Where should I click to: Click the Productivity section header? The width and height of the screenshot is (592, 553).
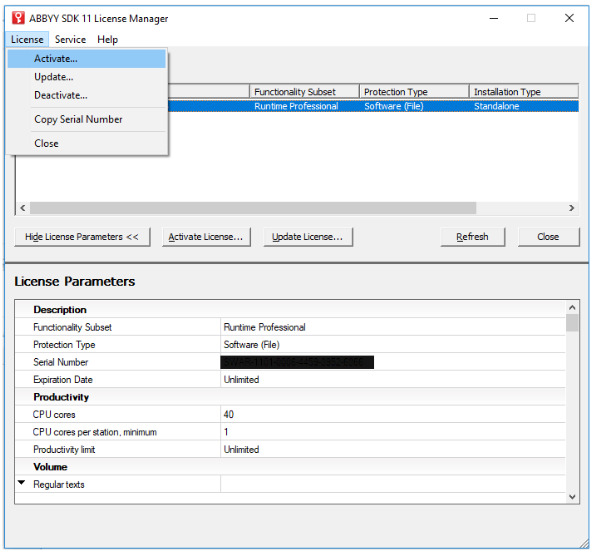61,397
